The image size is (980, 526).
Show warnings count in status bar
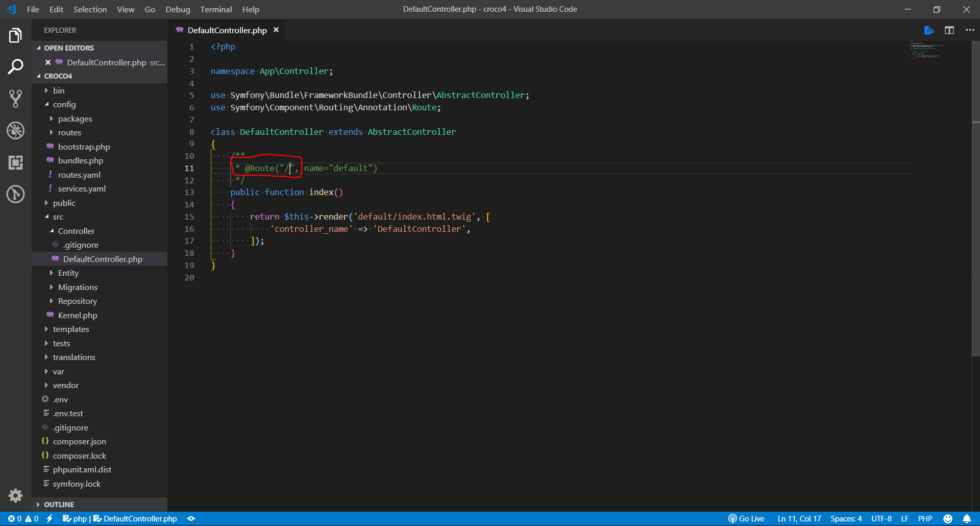click(x=32, y=519)
